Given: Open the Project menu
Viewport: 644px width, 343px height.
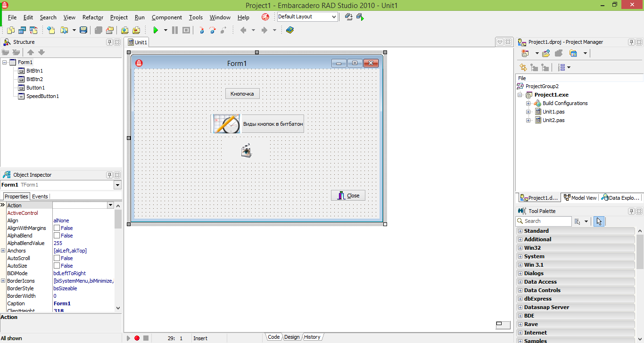Looking at the screenshot, I should [x=119, y=17].
